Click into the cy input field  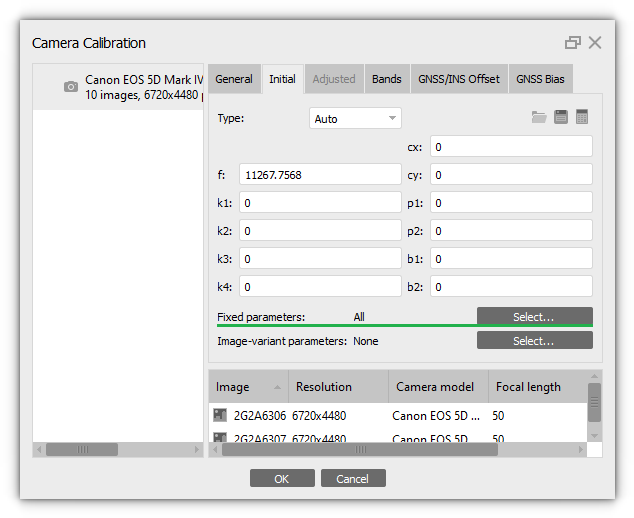[511, 174]
